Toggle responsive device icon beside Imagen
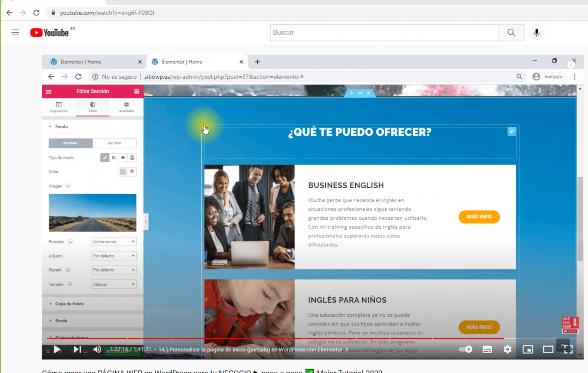Image resolution: width=588 pixels, height=373 pixels. click(x=68, y=186)
